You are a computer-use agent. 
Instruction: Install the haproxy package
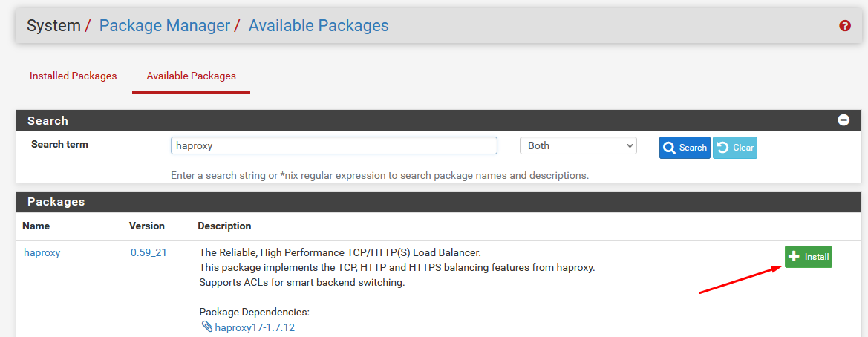[x=808, y=257]
